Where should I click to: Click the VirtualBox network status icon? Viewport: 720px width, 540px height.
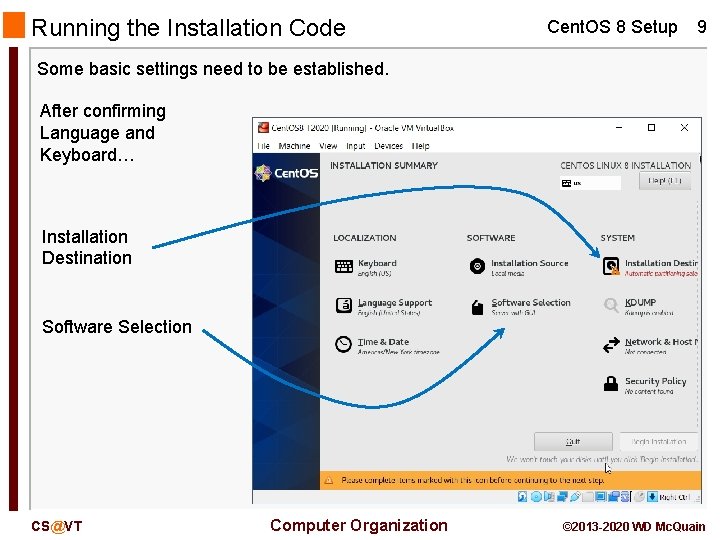(562, 496)
